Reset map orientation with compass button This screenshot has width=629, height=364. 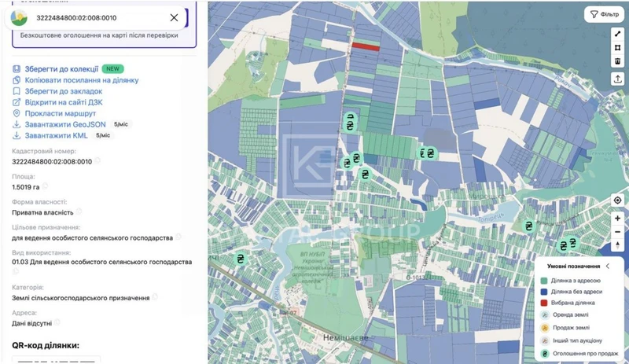pos(618,245)
